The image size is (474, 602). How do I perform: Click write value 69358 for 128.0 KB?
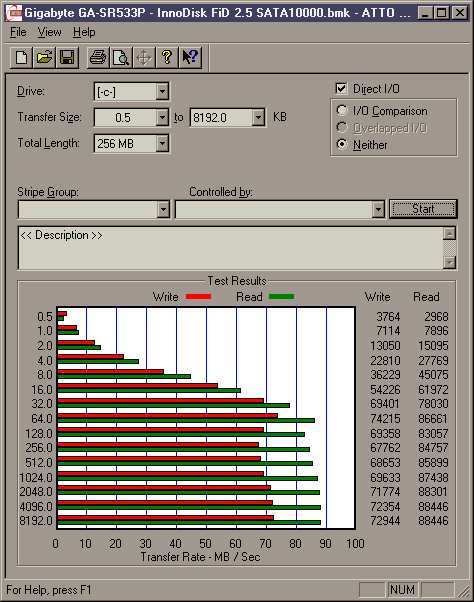pyautogui.click(x=385, y=433)
